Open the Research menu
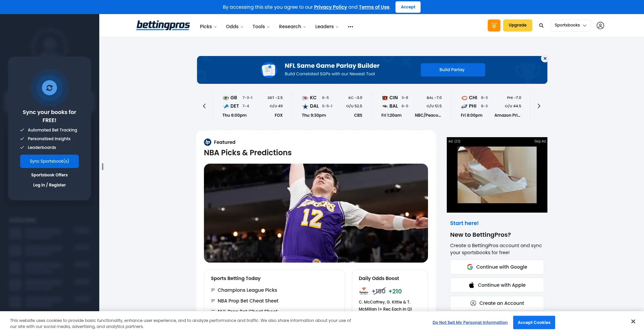 click(292, 27)
